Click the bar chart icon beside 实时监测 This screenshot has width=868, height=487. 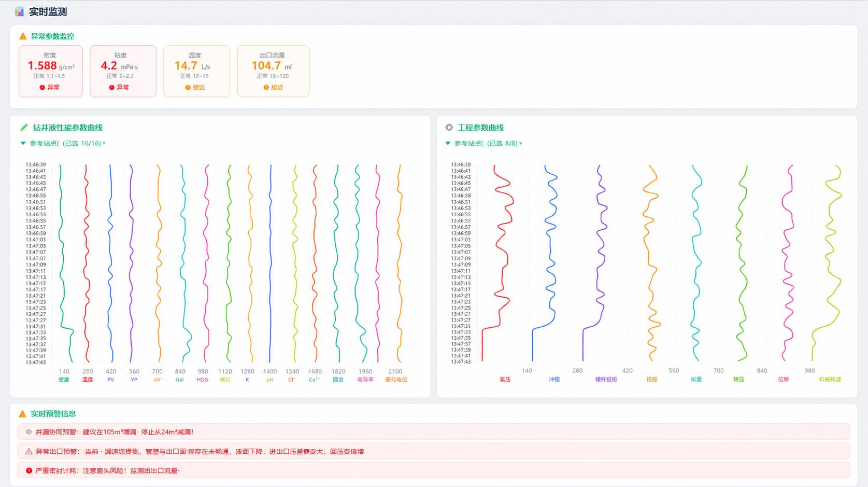tap(19, 11)
